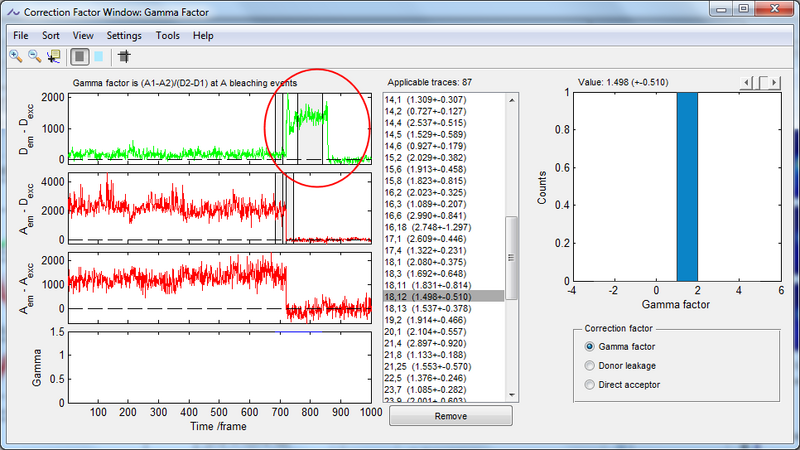
Task: Click the light blue square toolbar icon
Action: pyautogui.click(x=97, y=57)
